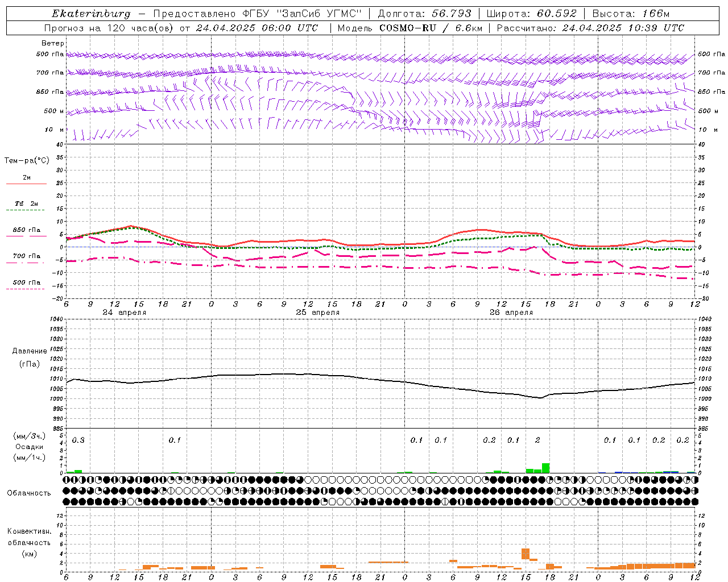Click the Ekaterinburg station title

pyautogui.click(x=91, y=14)
